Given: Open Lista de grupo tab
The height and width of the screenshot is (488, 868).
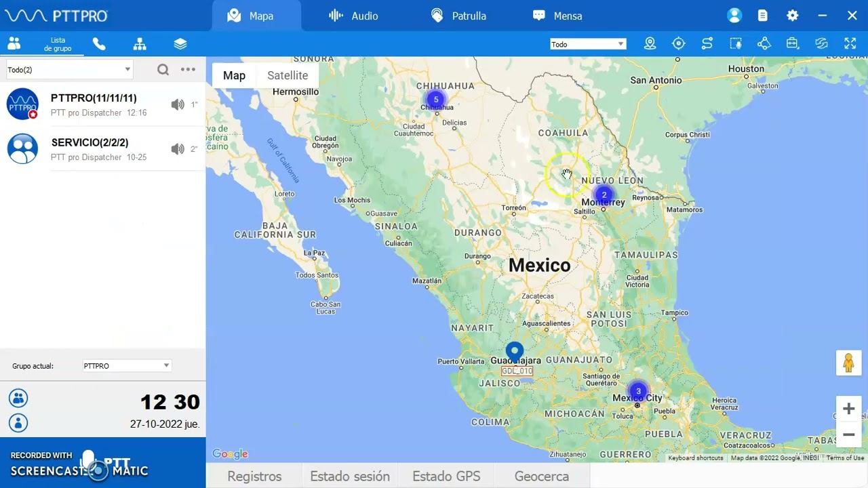Looking at the screenshot, I should [58, 45].
